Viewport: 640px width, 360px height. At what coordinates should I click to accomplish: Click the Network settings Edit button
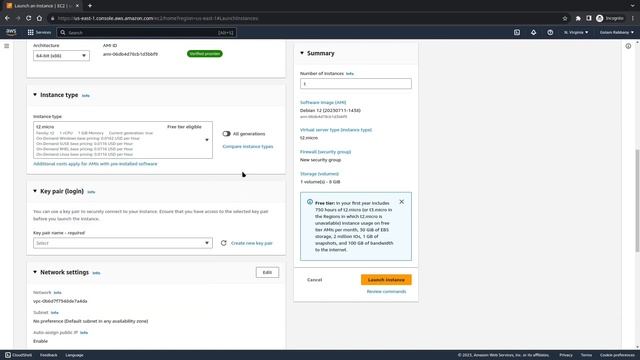[267, 272]
